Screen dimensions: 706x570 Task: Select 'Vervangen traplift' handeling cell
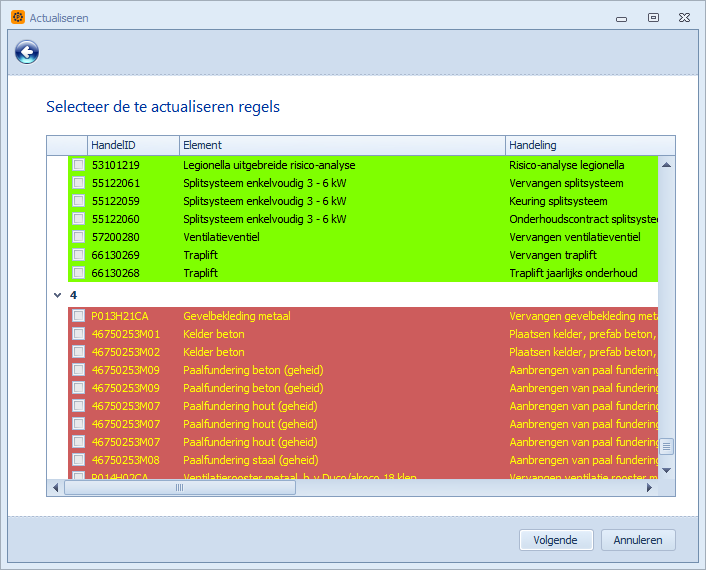pos(582,255)
